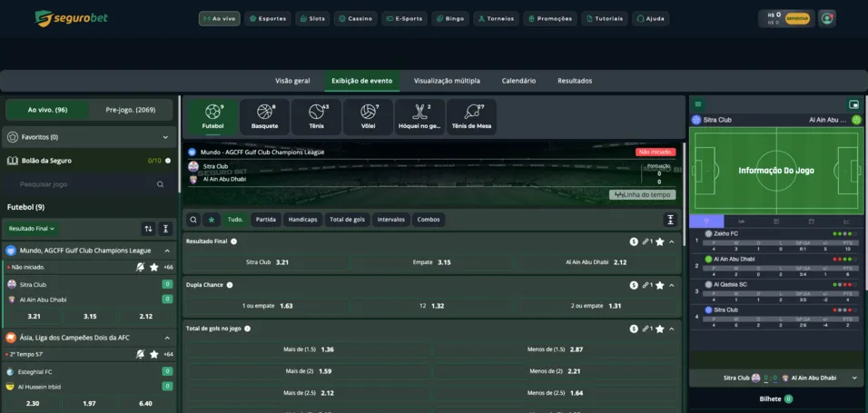Click the Linha do tempo button
Viewport: 868px width, 413px height.
(642, 195)
